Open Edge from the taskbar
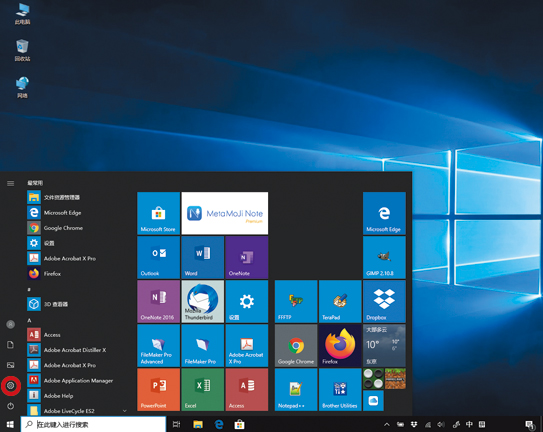The image size is (543, 432). [219, 424]
